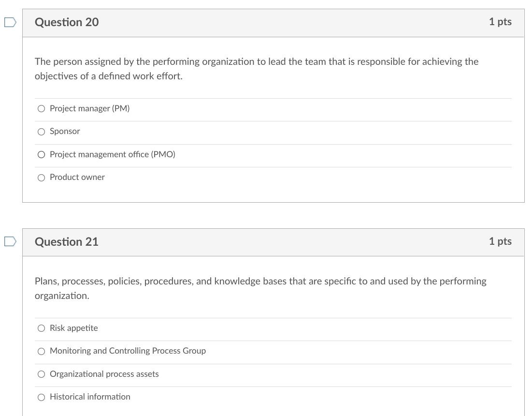The image size is (532, 416).
Task: Select the Organizational process assets radio
Action: coord(42,374)
